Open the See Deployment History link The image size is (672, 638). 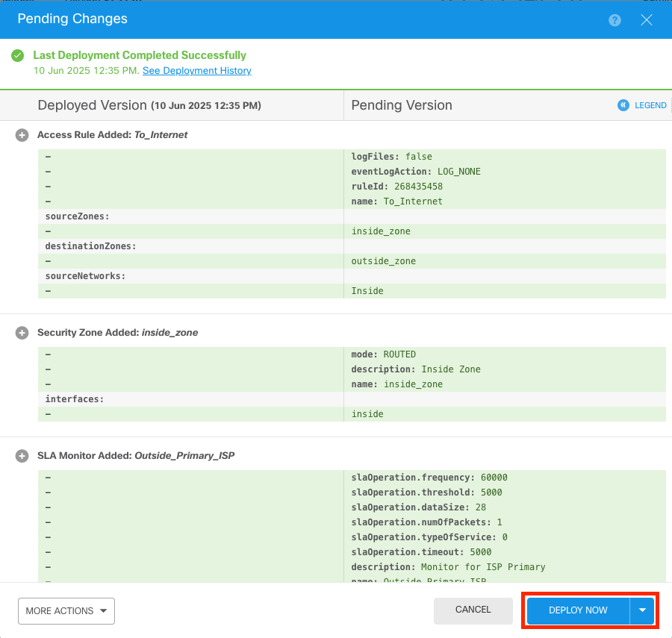(196, 71)
